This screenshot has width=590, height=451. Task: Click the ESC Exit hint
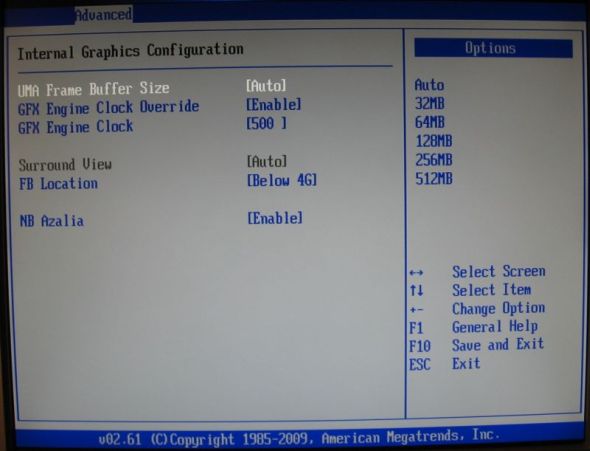point(444,364)
